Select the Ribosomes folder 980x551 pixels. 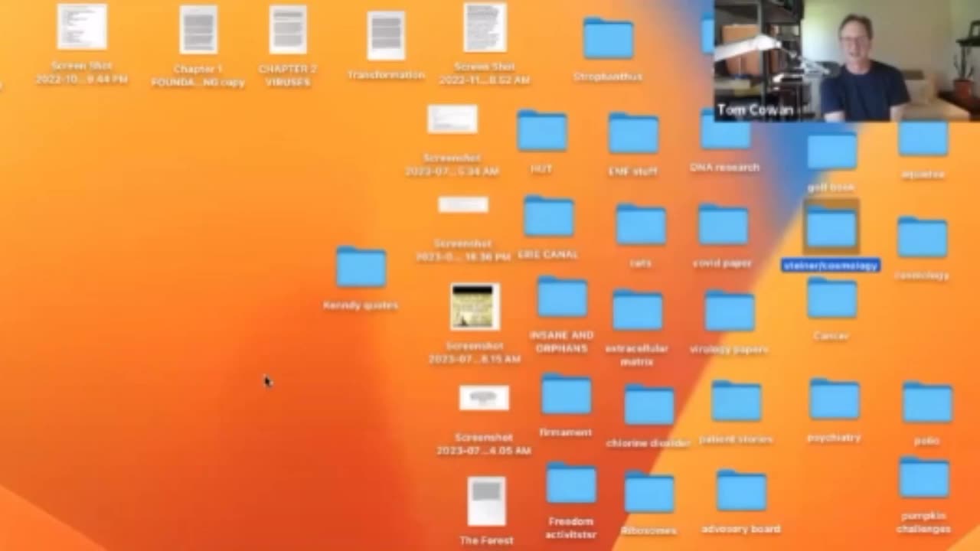coord(649,493)
